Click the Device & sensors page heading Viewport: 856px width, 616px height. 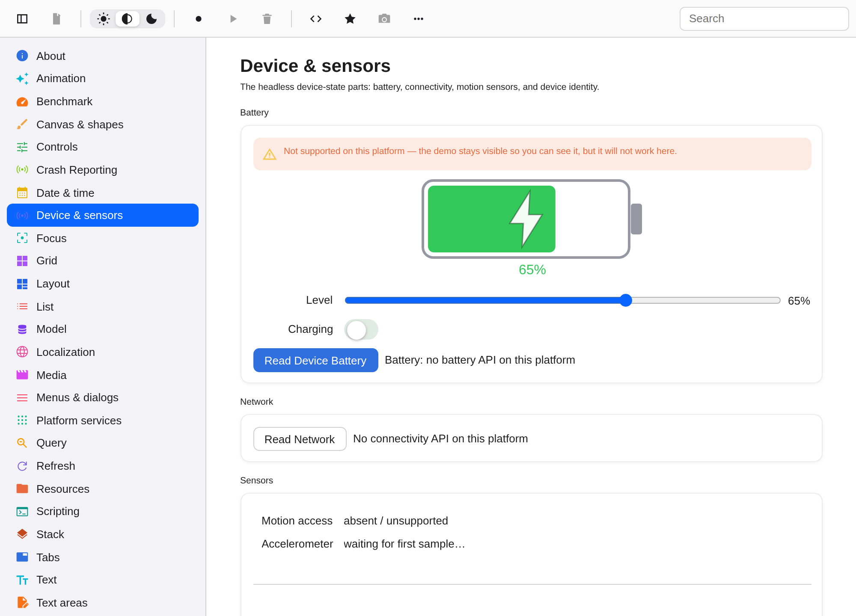[315, 66]
